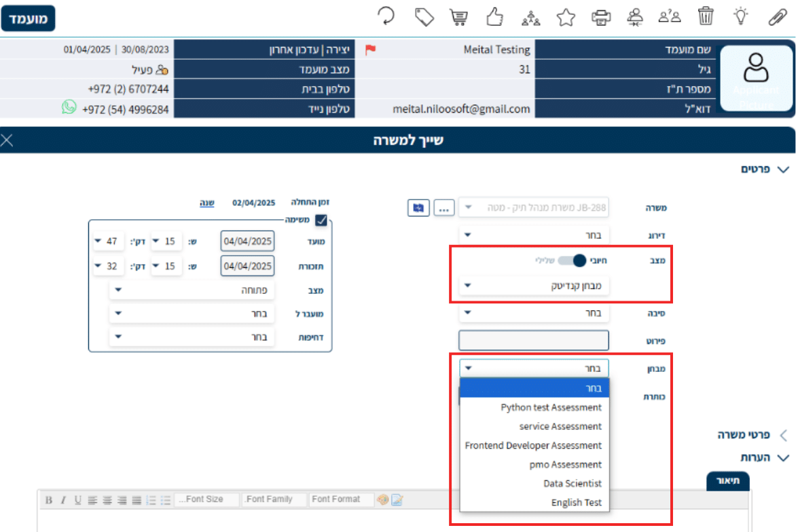
Task: Open the תזכורת minutes dropdown showing 32
Action: [x=108, y=266]
